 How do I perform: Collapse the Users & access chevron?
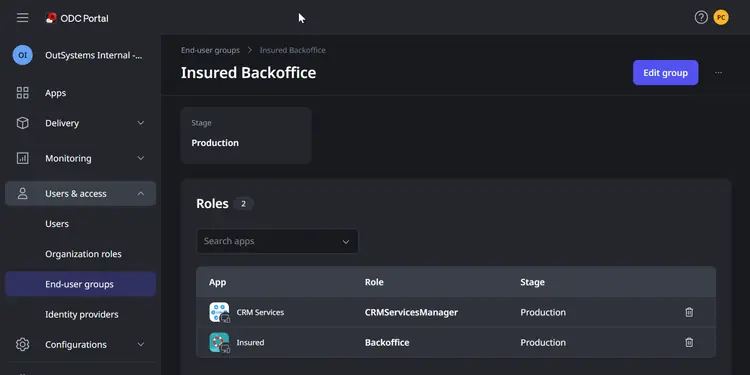click(141, 194)
